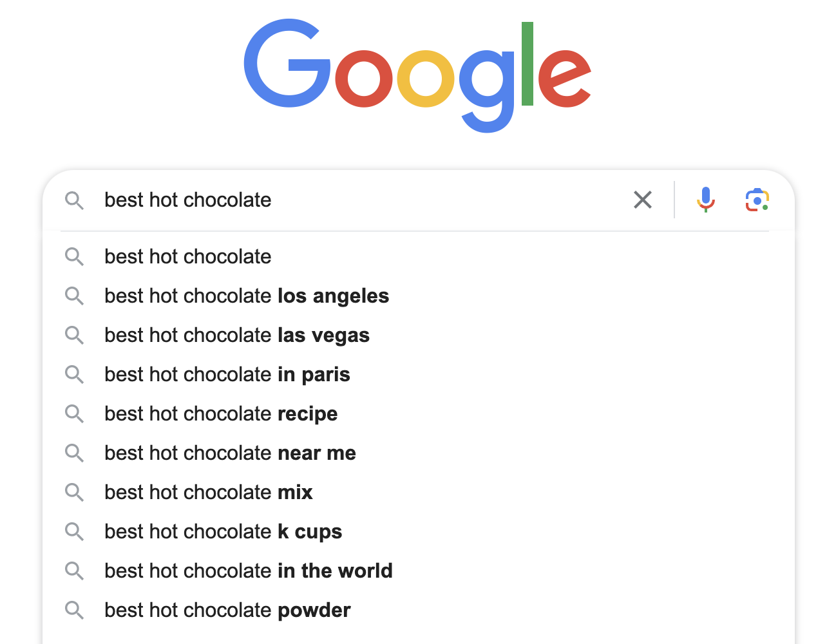The width and height of the screenshot is (827, 644).
Task: Click magnifier icon beside 'los angeles' suggestion
Action: coord(75,296)
